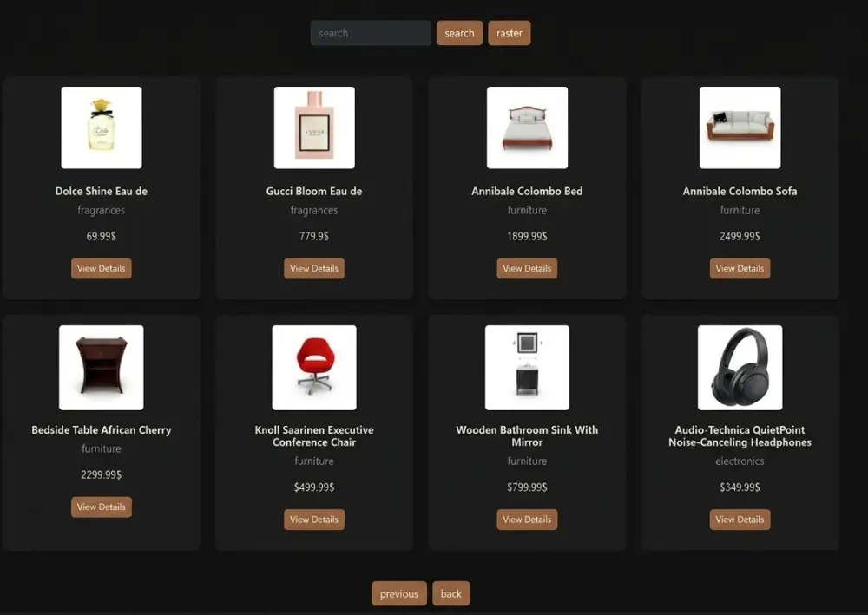The width and height of the screenshot is (868, 615).
Task: Click the 2499.99$ price
Action: click(x=740, y=236)
